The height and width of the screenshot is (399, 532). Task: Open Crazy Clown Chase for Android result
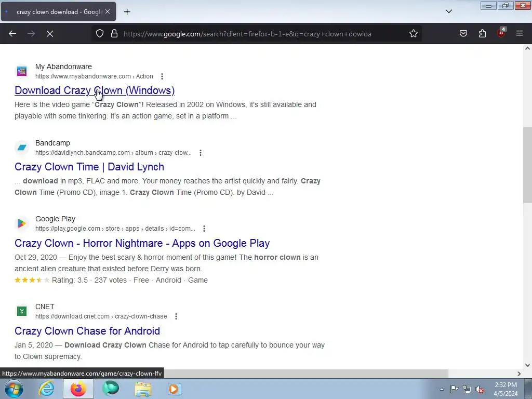coord(87,331)
